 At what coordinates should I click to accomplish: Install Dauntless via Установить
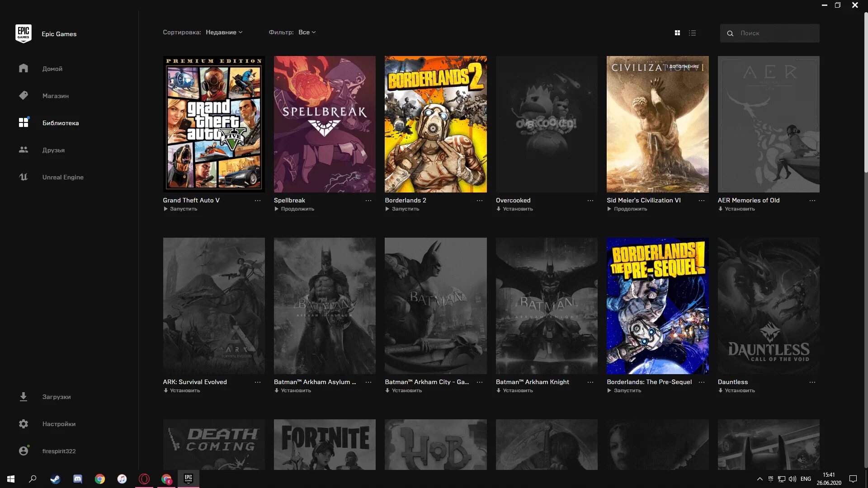point(736,390)
